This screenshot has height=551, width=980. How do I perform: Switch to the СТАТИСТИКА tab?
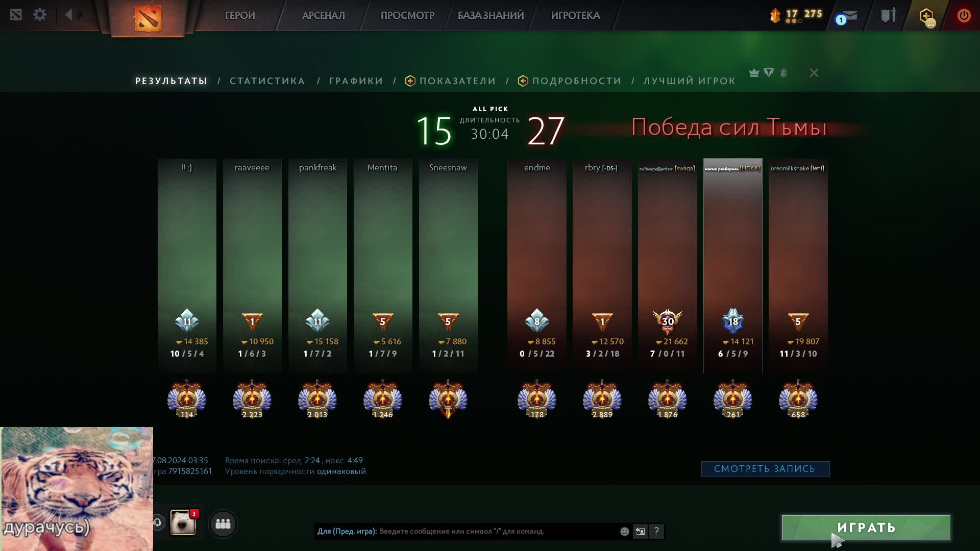pos(267,81)
